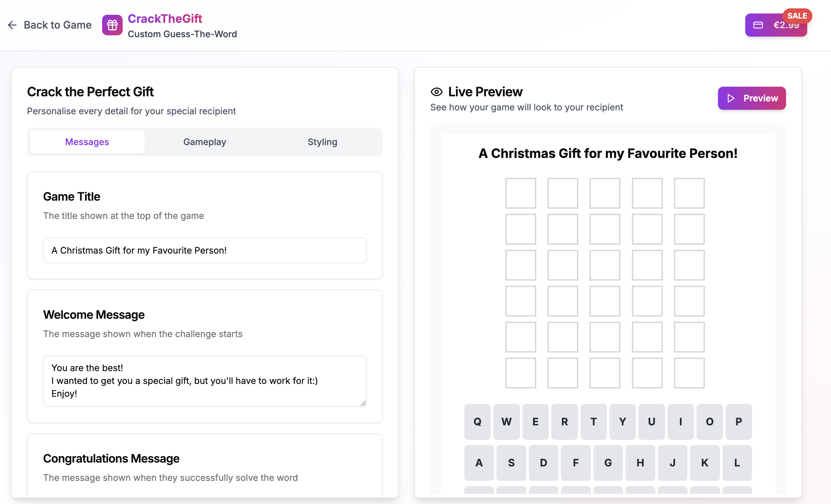Click the purple gift box logo icon
The height and width of the screenshot is (504, 831).
coord(112,25)
